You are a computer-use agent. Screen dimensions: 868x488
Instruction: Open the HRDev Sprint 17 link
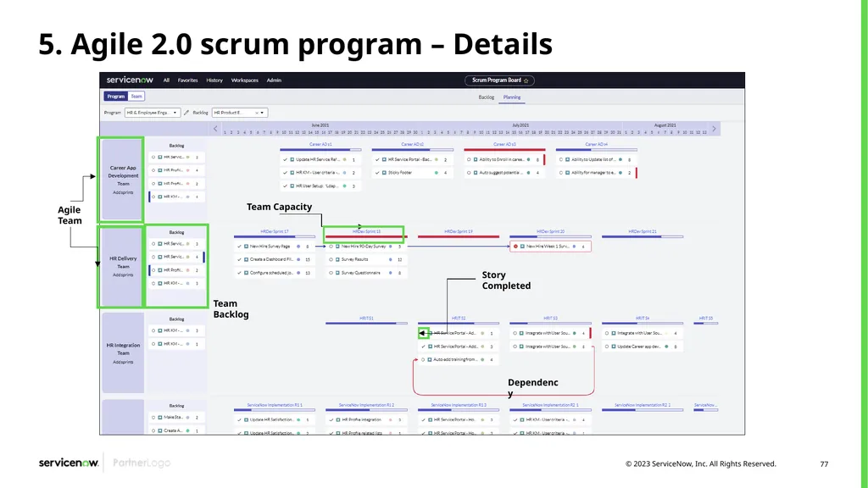click(275, 231)
